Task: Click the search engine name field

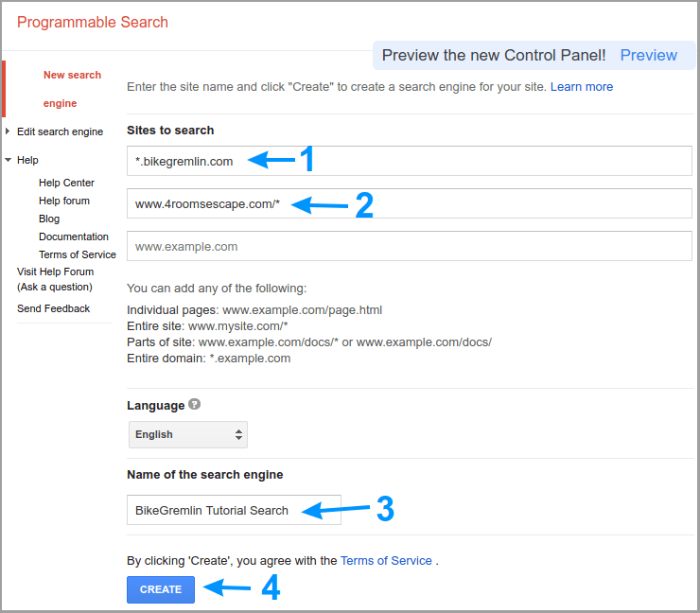Action: [x=234, y=510]
